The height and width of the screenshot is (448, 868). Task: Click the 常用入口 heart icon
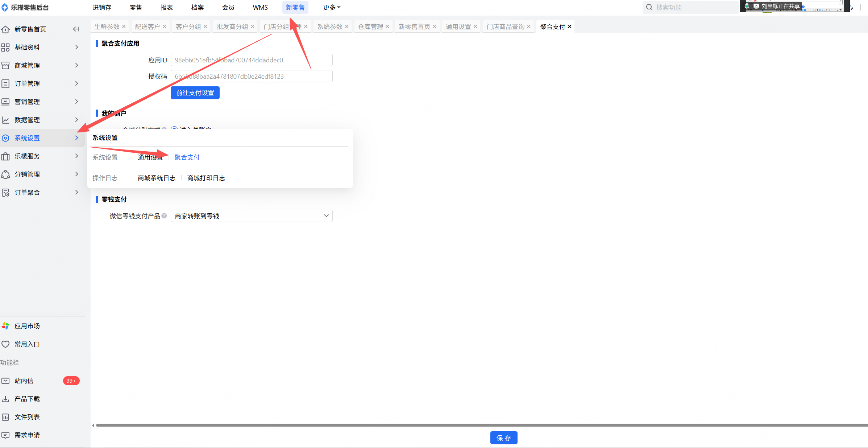tap(5, 344)
